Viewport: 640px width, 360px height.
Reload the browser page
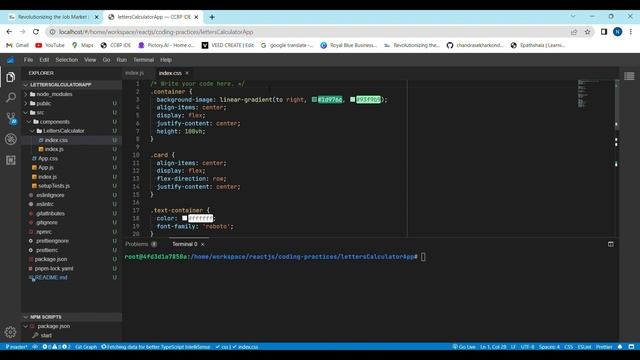[36, 32]
